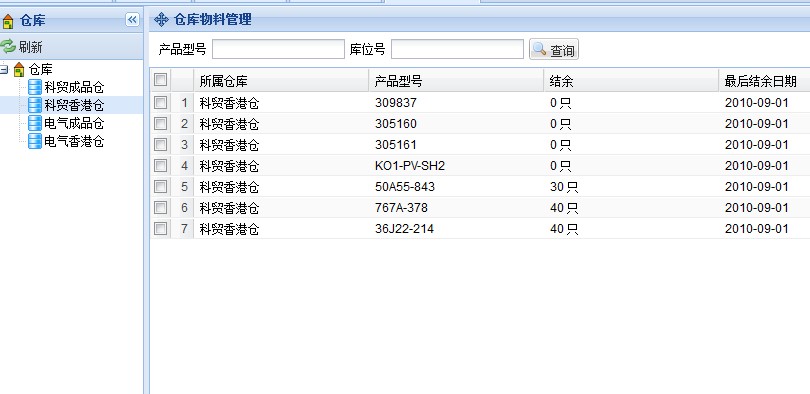Viewport: 810px width, 394px height.
Task: Toggle the select-all checkbox in table header
Action: click(x=161, y=80)
